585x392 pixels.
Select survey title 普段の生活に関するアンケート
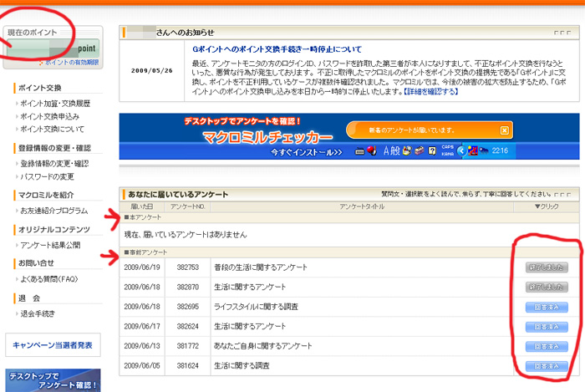click(261, 267)
